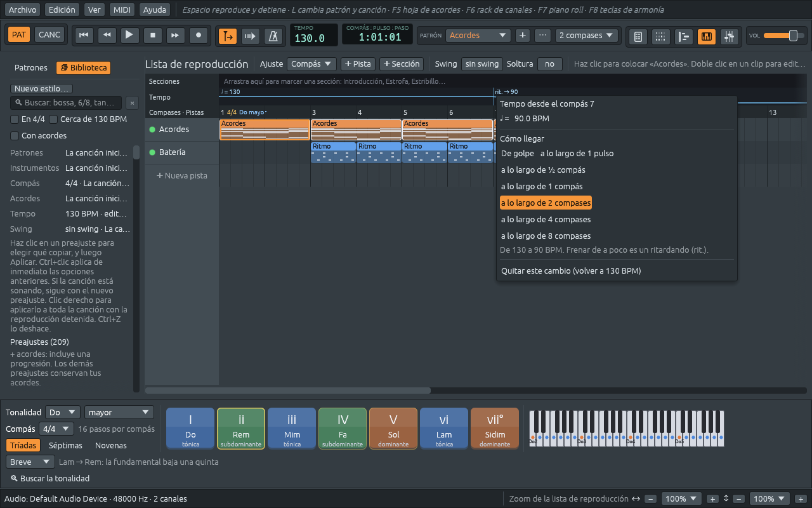Toggle the highlighted follow-playhead icon

click(228, 36)
